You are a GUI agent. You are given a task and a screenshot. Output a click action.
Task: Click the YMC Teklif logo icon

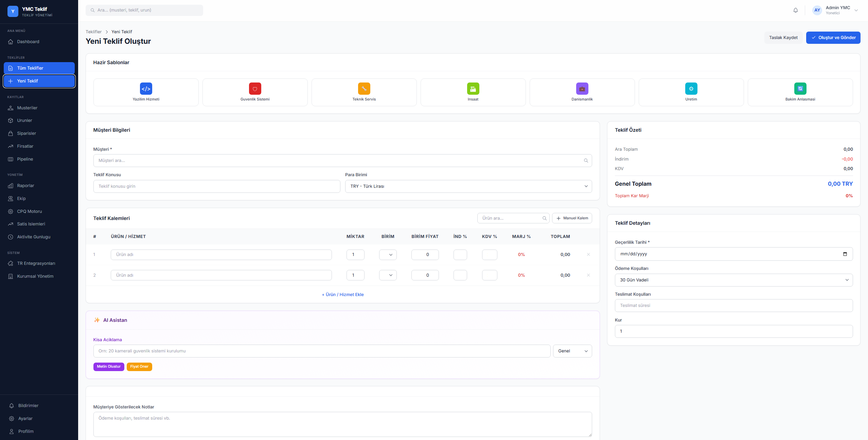tap(13, 11)
